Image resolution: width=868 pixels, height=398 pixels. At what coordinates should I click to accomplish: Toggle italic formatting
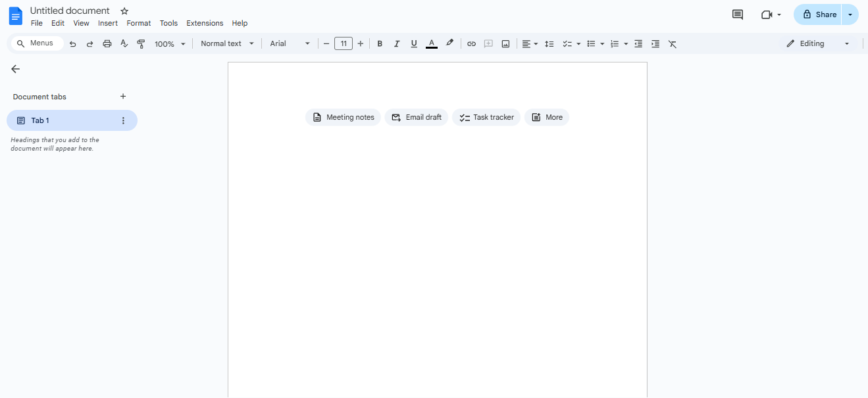(397, 44)
